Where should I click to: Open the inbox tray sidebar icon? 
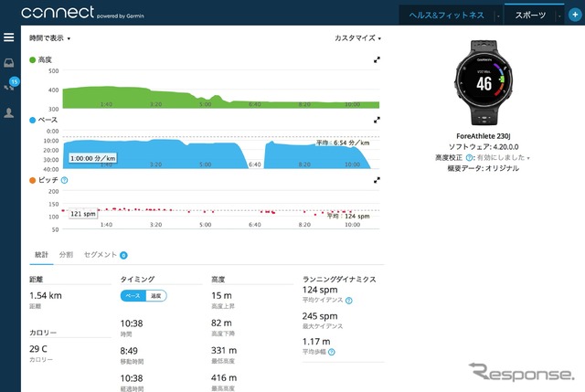coord(8,63)
